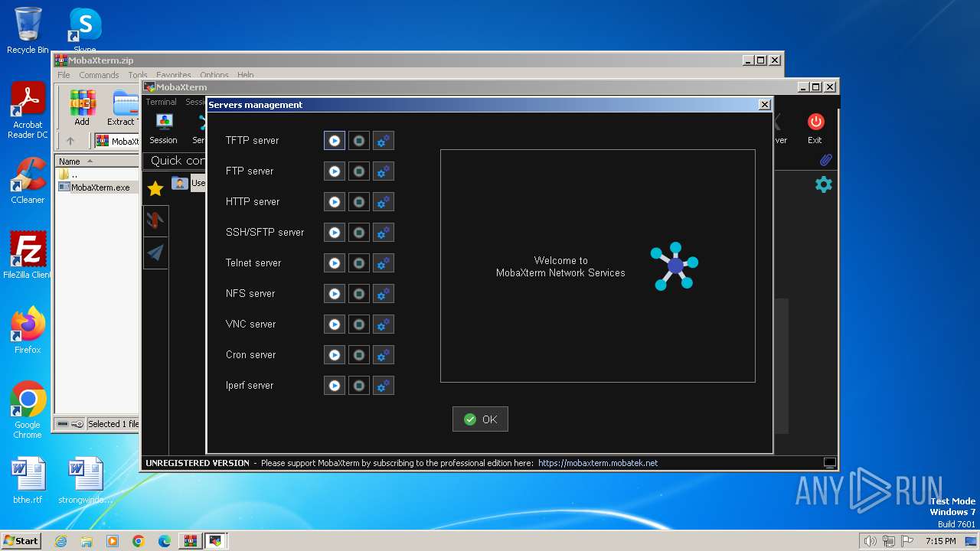
Task: Start the Cron server
Action: click(335, 355)
